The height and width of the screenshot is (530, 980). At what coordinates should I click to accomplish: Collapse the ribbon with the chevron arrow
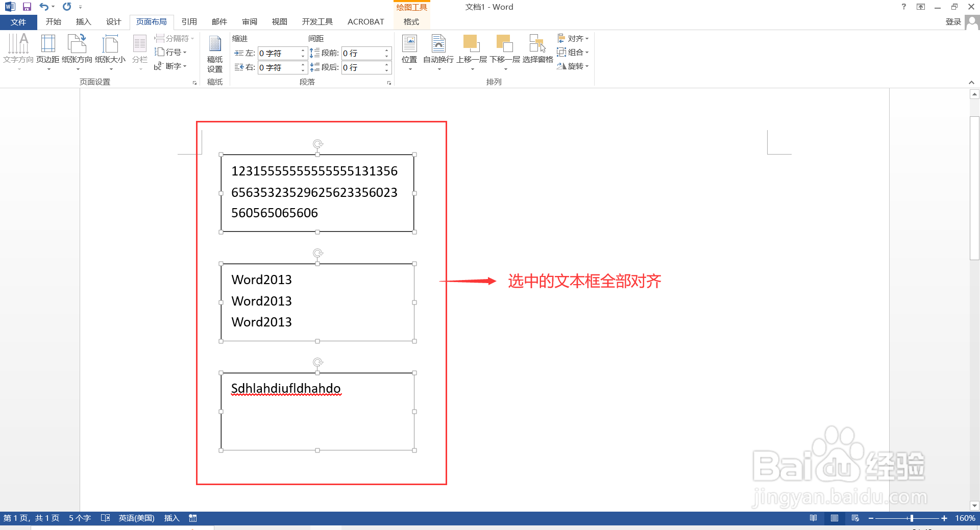[x=971, y=82]
